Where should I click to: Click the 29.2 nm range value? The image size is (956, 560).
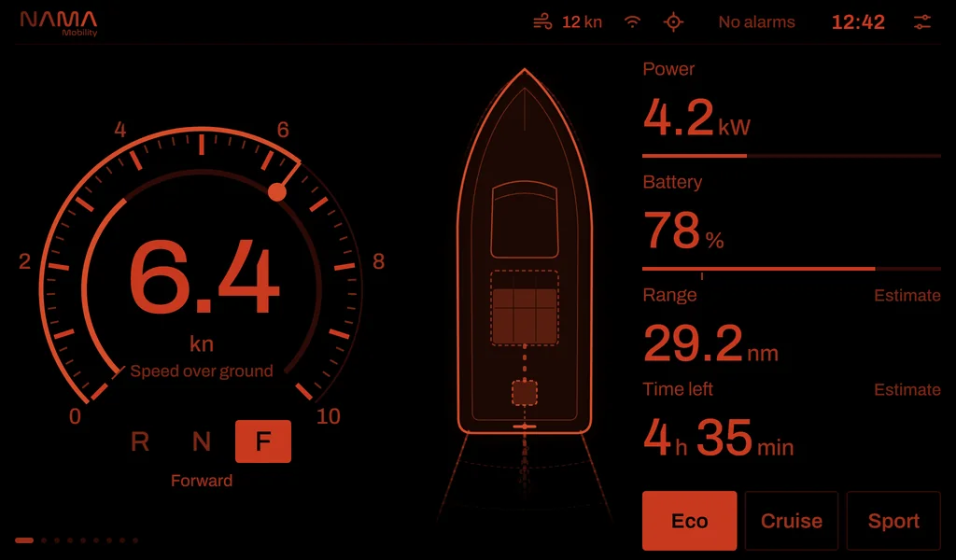710,343
